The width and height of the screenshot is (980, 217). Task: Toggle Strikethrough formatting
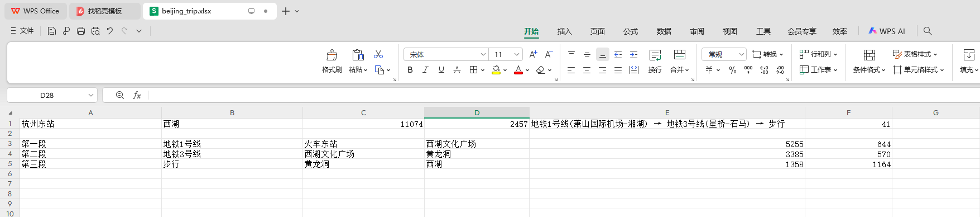pyautogui.click(x=457, y=70)
